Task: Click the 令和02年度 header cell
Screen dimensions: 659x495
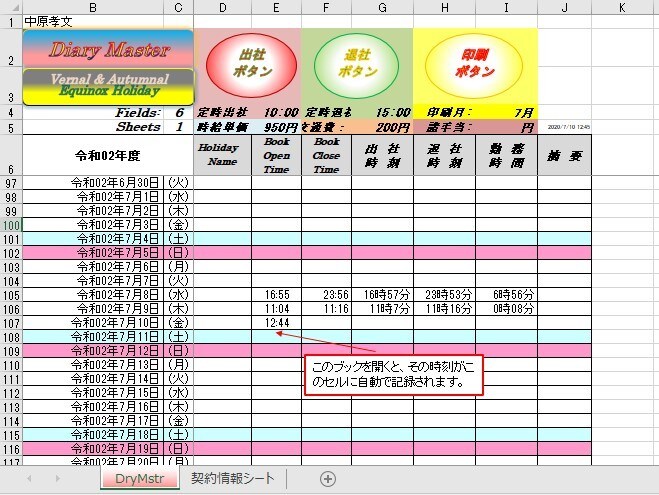Action: [108, 155]
